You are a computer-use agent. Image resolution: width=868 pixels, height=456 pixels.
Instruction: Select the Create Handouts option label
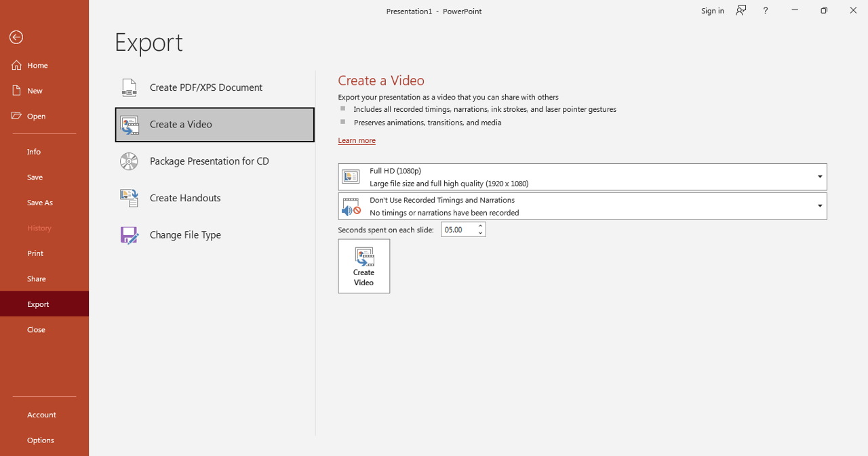click(185, 198)
